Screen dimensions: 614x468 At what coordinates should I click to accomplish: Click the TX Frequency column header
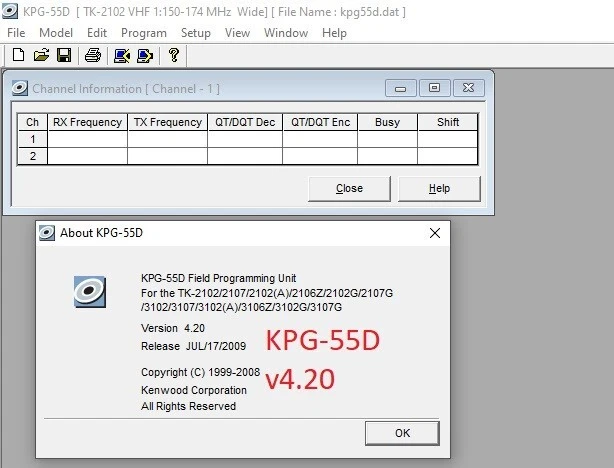pyautogui.click(x=167, y=122)
